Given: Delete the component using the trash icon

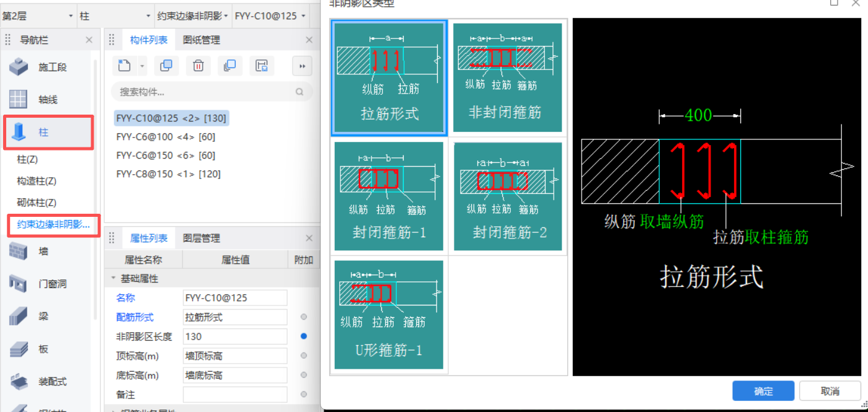Looking at the screenshot, I should pos(198,66).
